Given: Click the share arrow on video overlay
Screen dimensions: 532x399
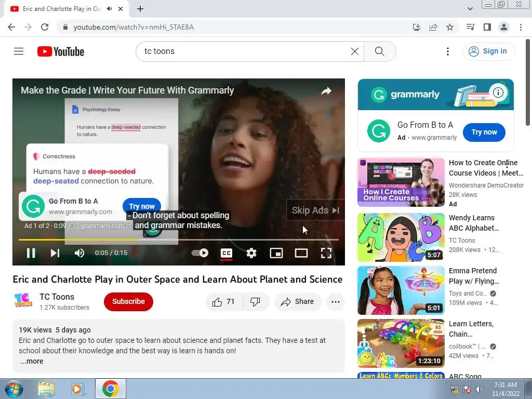Looking at the screenshot, I should point(326,91).
